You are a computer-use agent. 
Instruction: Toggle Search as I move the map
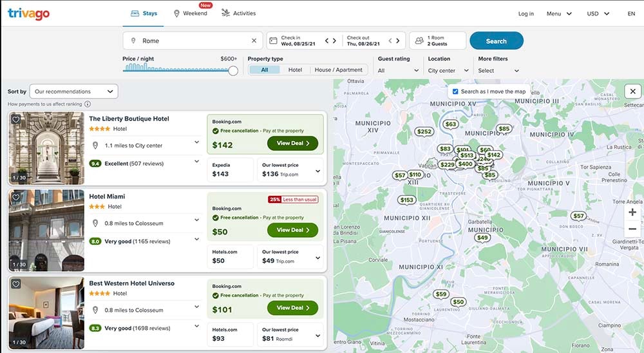455,91
